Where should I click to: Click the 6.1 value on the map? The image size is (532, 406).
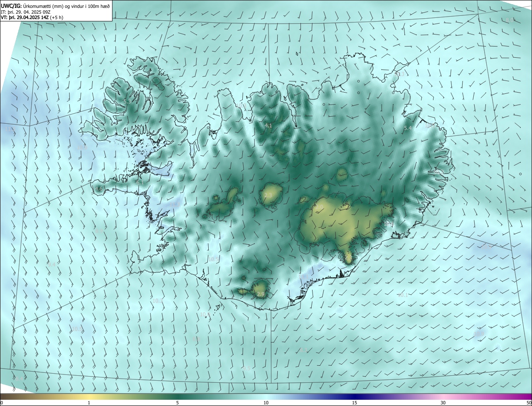tap(140, 182)
